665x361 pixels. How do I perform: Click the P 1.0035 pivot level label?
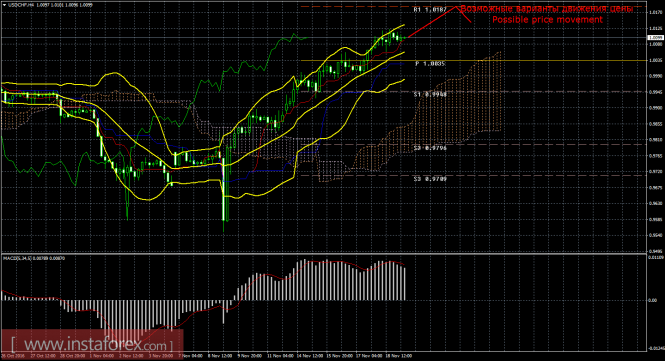430,64
